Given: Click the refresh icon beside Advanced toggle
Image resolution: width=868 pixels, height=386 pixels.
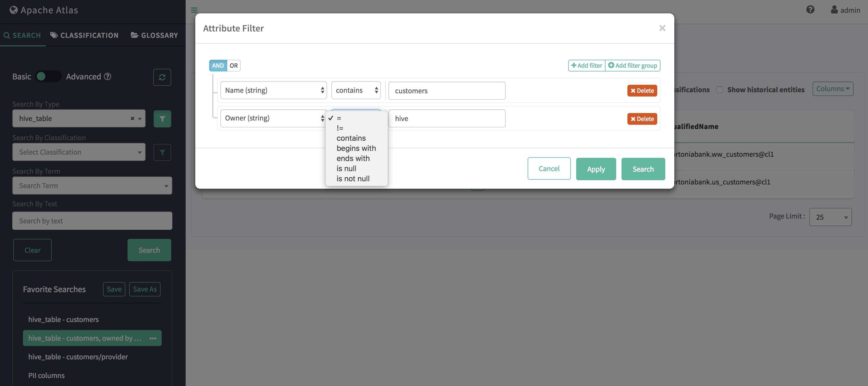Looking at the screenshot, I should click(x=162, y=77).
